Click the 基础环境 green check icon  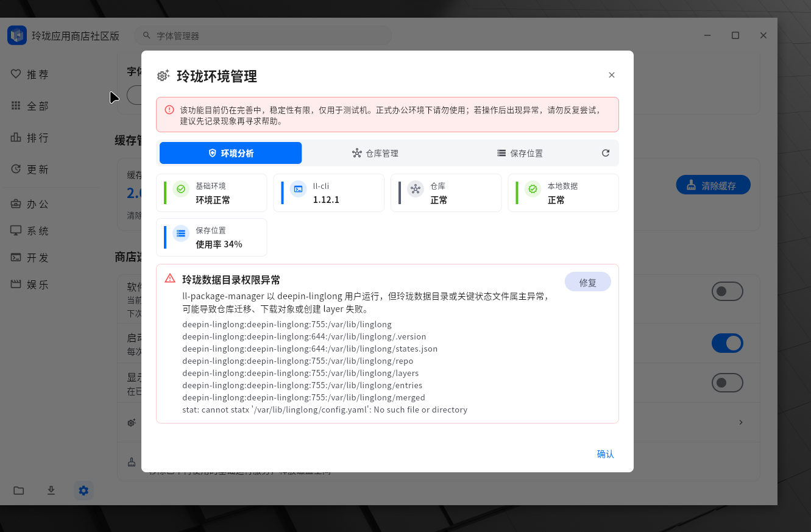pos(181,189)
